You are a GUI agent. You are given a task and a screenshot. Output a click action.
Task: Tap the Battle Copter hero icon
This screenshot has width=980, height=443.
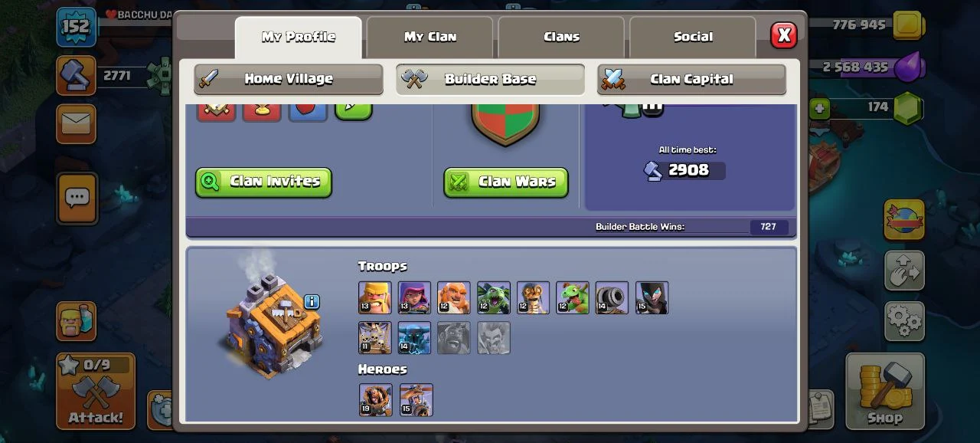click(x=416, y=400)
